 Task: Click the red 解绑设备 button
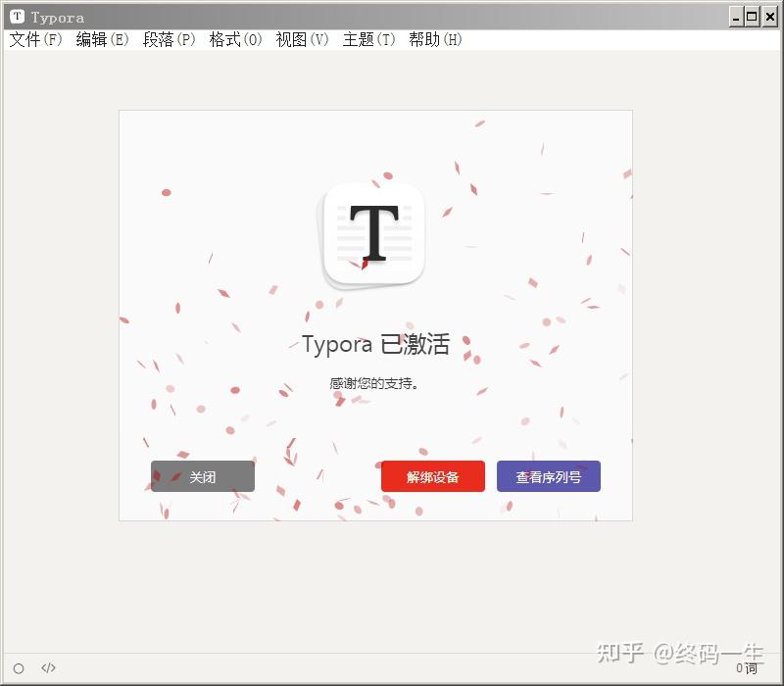(x=432, y=476)
